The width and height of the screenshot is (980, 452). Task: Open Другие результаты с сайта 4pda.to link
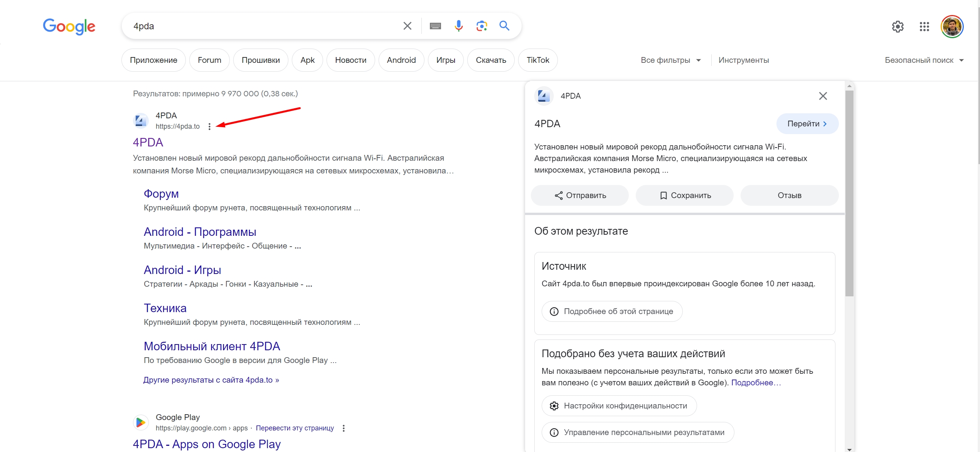[x=211, y=380]
